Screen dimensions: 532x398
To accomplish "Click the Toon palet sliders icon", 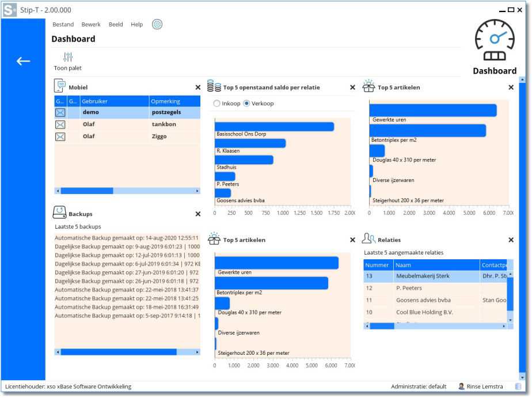I will (68, 57).
